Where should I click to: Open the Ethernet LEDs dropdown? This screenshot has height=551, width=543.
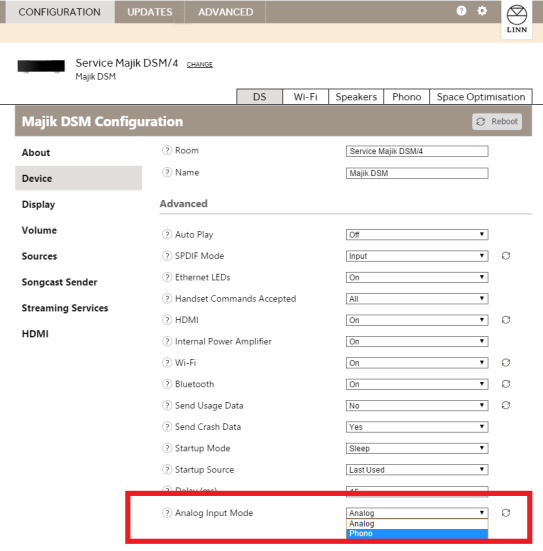[x=417, y=278]
